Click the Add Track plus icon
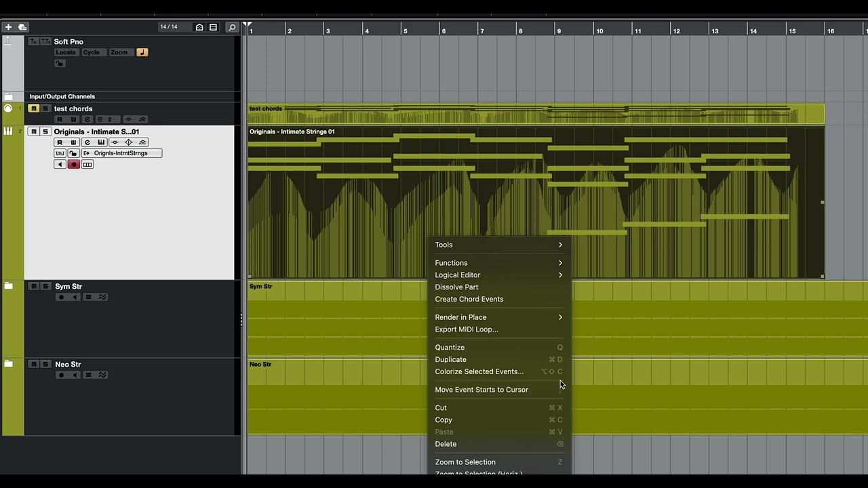 coord(8,27)
